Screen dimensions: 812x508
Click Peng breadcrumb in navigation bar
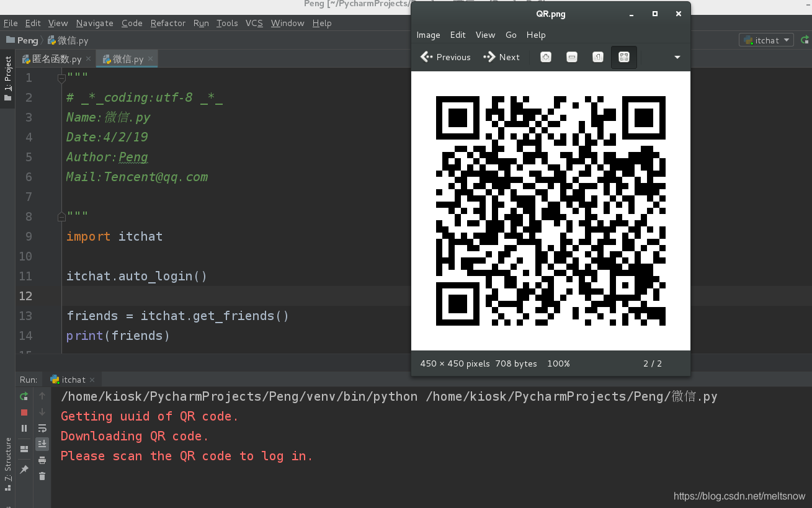click(22, 40)
